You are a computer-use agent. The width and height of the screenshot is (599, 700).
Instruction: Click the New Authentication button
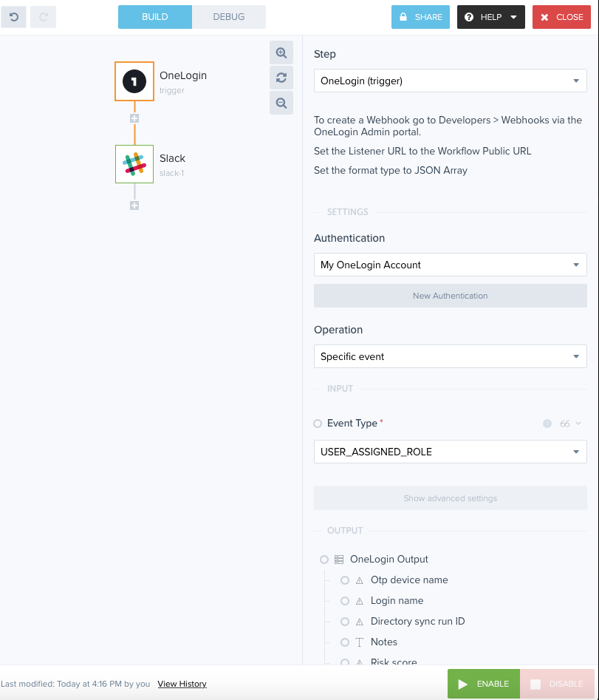450,296
